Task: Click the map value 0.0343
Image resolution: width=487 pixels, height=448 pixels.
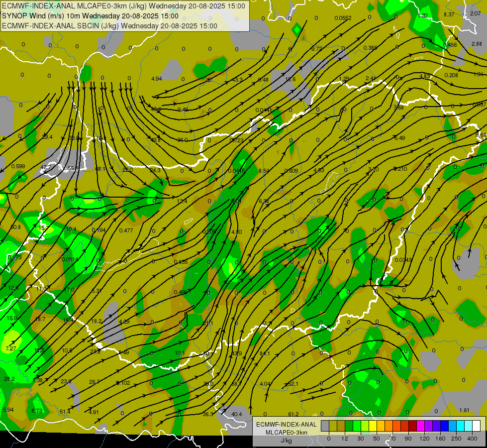Action: click(x=403, y=260)
